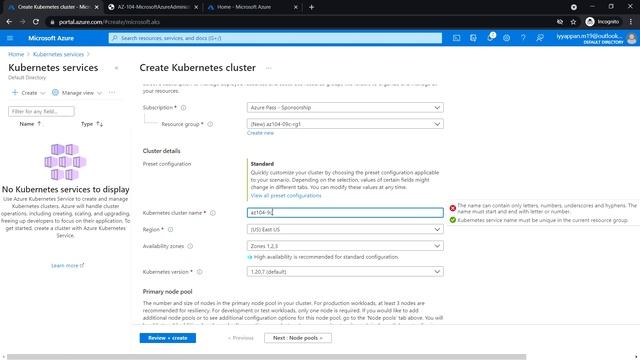Image resolution: width=640 pixels, height=360 pixels.
Task: Open the feedback icon in top bar
Action: (540, 38)
